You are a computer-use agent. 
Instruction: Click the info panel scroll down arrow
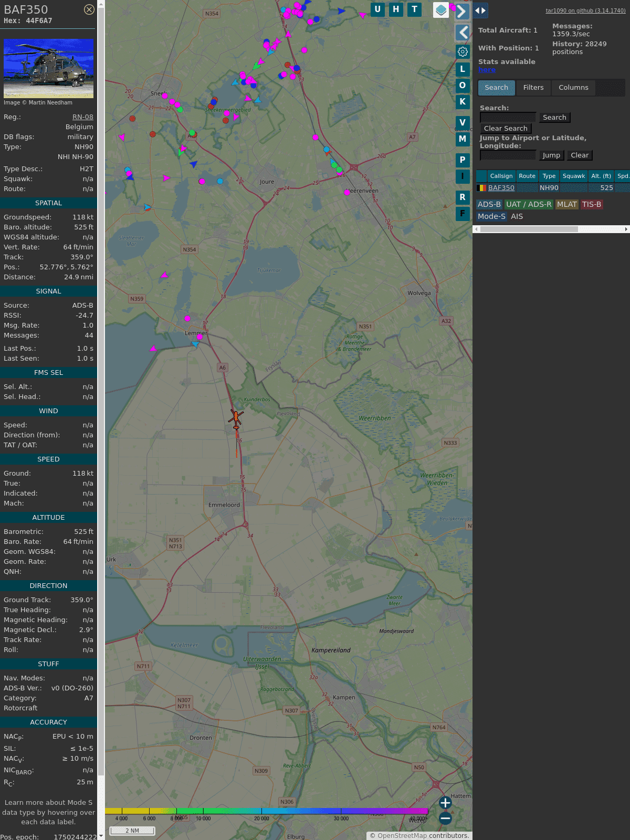(x=101, y=836)
